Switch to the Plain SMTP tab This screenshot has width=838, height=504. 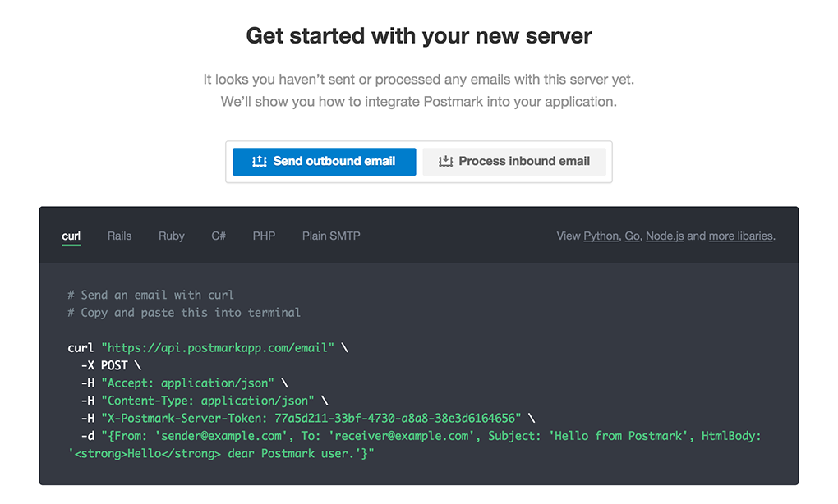[x=330, y=236]
